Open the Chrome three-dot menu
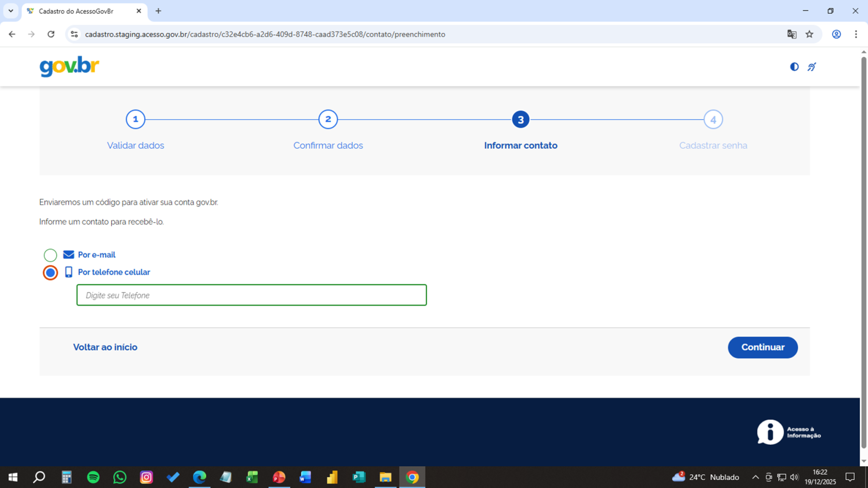The width and height of the screenshot is (868, 488). pyautogui.click(x=856, y=34)
